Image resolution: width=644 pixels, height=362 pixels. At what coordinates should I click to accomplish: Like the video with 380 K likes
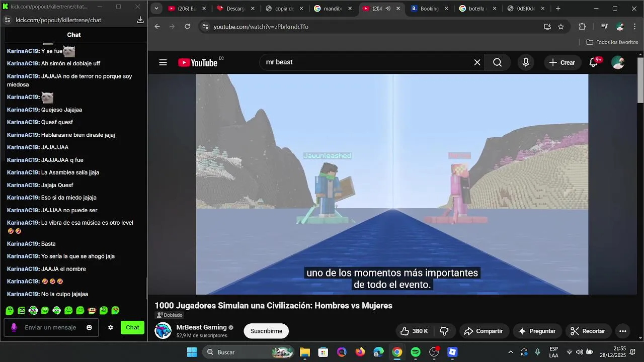point(414,331)
